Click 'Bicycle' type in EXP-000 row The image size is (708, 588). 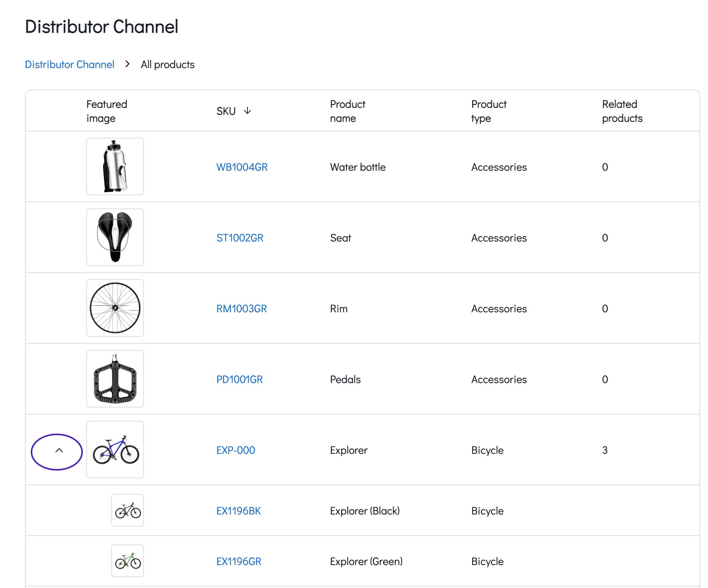pos(487,450)
